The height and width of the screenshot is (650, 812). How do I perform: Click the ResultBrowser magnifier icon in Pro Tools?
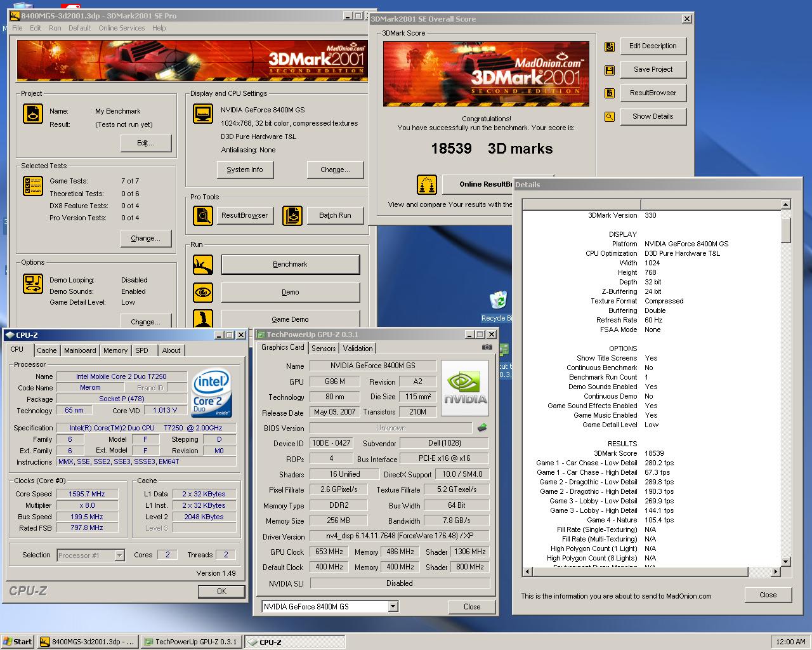tap(203, 216)
